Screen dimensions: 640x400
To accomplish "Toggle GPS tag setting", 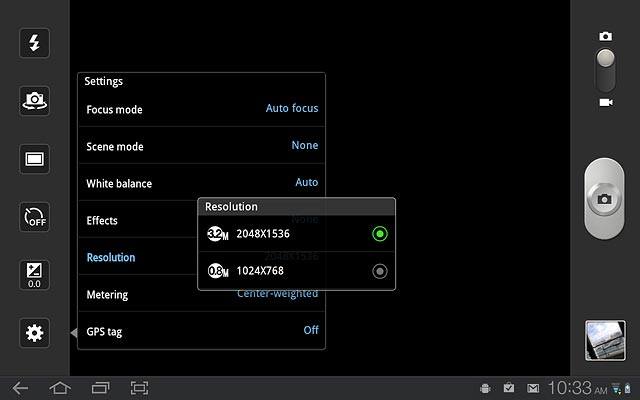I will [201, 331].
